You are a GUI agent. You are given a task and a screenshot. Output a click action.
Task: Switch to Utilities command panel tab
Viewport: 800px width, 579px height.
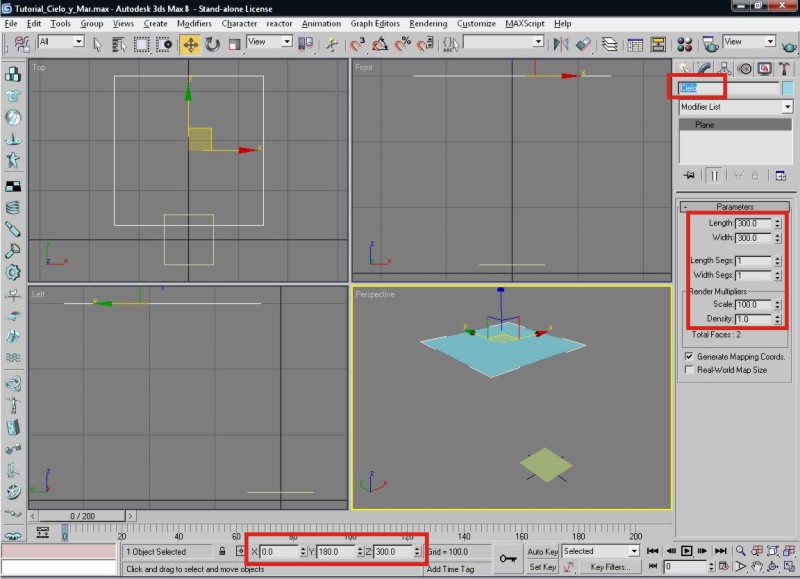(784, 68)
